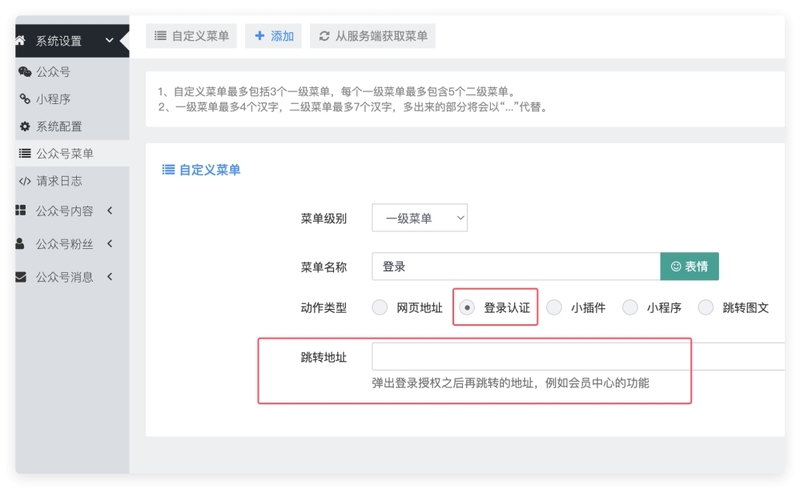The width and height of the screenshot is (800, 489).
Task: Click the user icon next to 公众号粉丝
Action: (21, 244)
